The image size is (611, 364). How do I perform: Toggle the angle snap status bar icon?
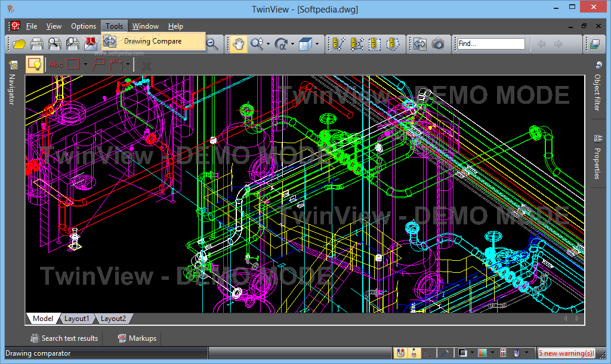(x=428, y=353)
